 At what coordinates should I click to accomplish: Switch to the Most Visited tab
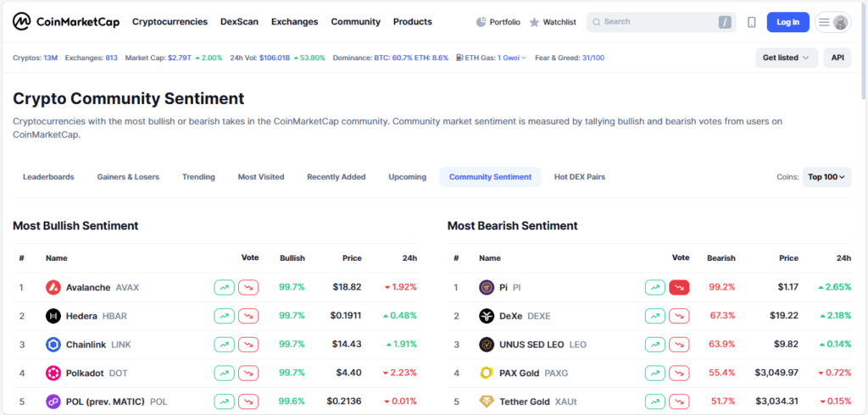click(261, 177)
